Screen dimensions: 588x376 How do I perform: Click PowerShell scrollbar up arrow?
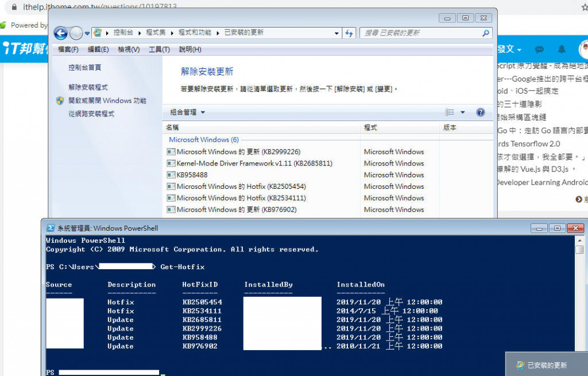(579, 240)
